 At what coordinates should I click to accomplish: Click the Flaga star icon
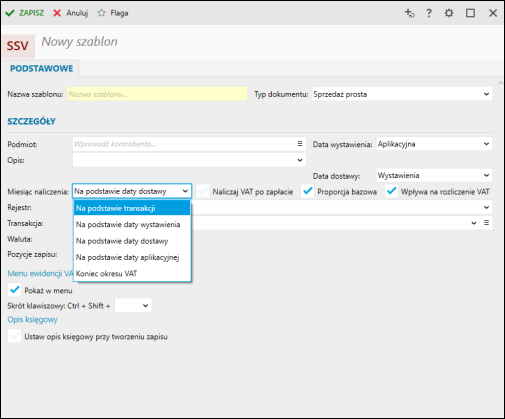point(101,13)
